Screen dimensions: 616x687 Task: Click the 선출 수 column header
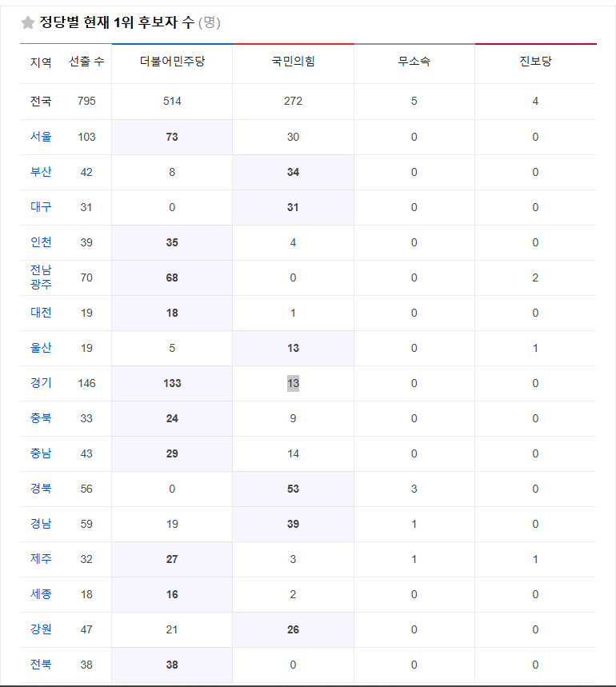click(86, 62)
